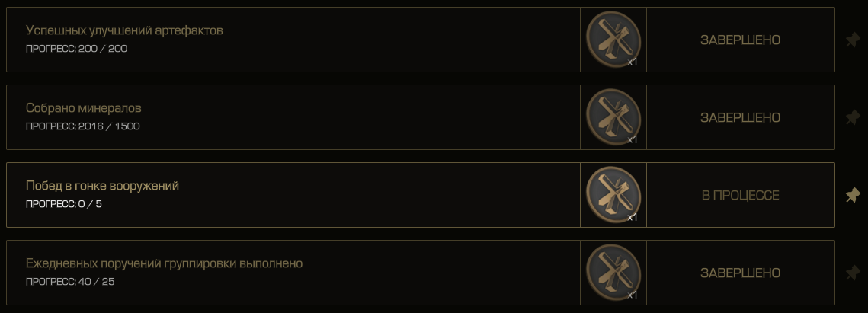This screenshot has width=868, height=313.
Task: Select the 'Успешных улучшений артефактов' title
Action: 124,30
